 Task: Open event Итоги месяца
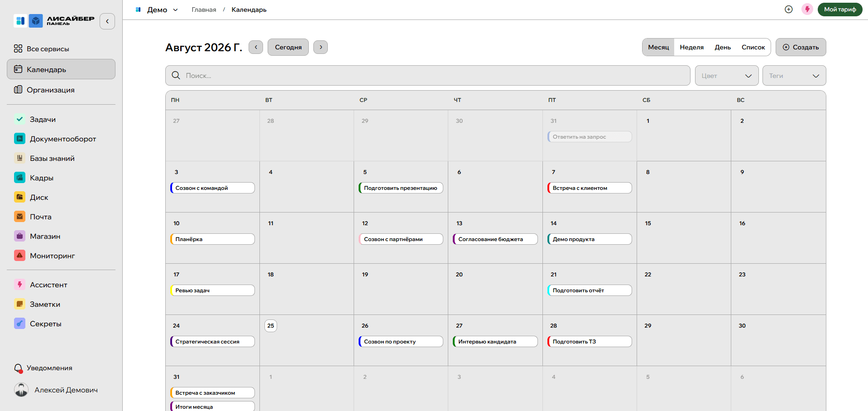(212, 406)
